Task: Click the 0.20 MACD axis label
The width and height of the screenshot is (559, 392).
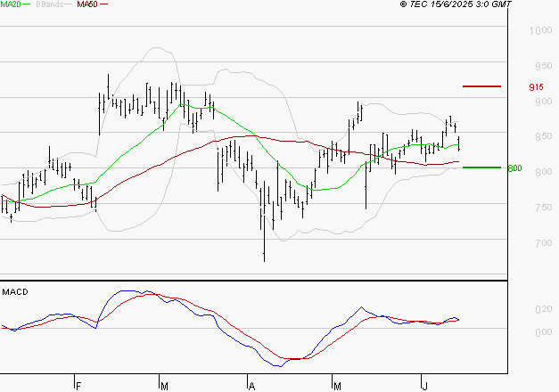Action: click(x=543, y=310)
